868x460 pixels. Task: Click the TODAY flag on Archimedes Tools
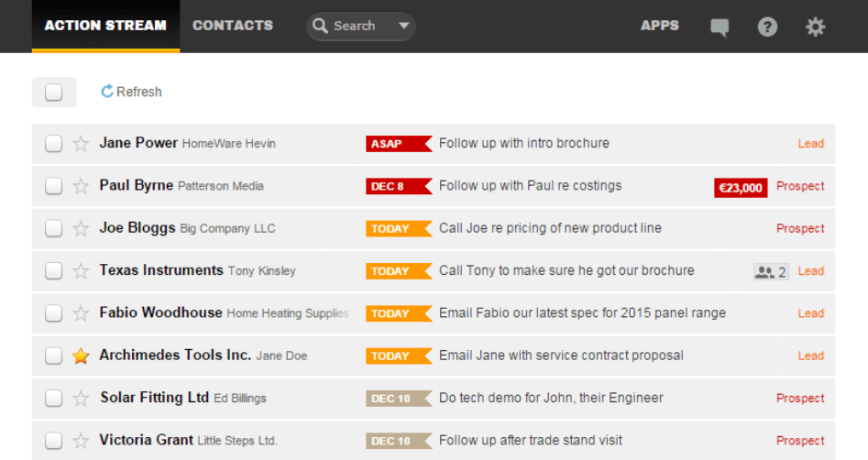399,356
